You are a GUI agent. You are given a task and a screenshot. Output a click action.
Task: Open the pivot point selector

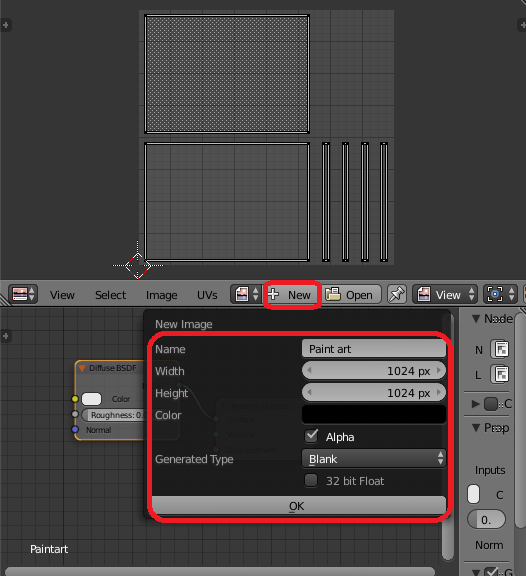[500, 294]
